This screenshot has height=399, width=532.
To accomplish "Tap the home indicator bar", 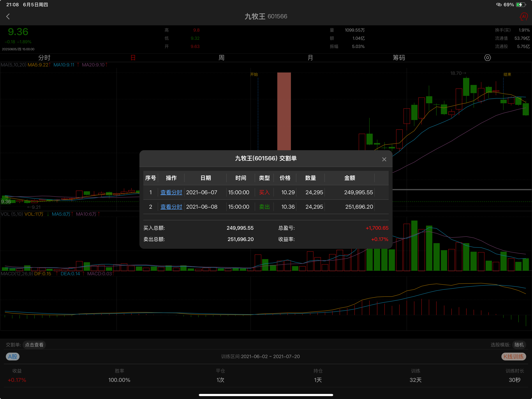I will (266, 395).
